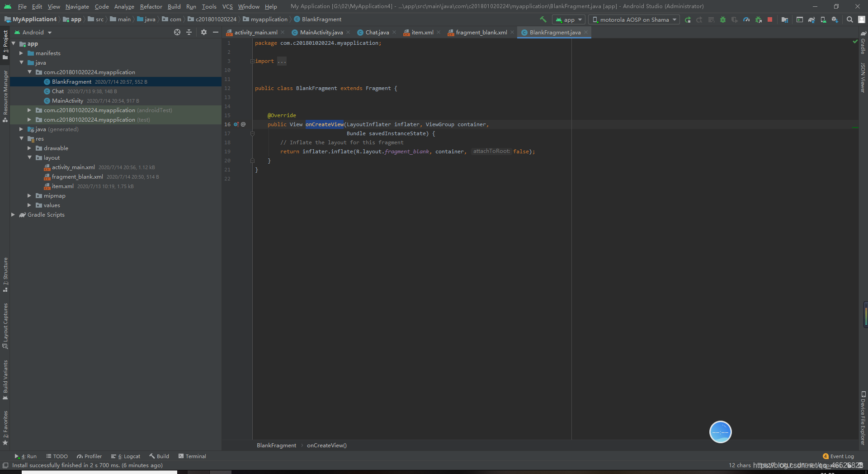Open the Run Anything icon
868x474 pixels.
pyautogui.click(x=800, y=19)
